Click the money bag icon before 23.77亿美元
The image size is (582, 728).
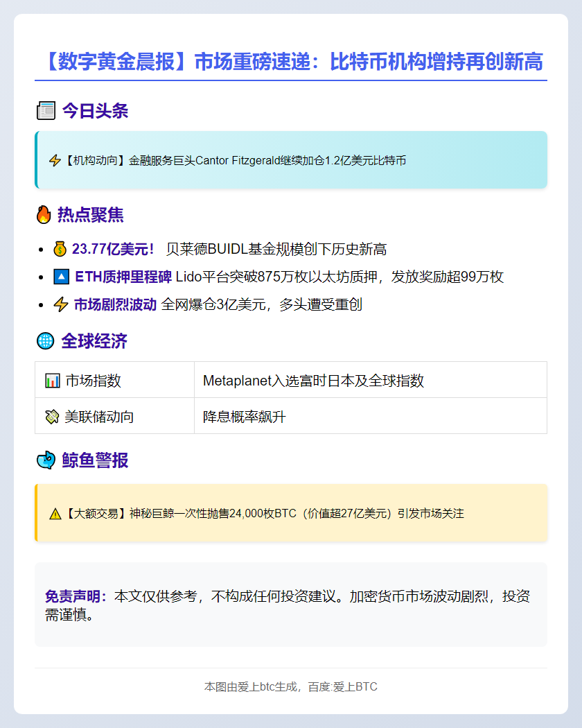coord(60,250)
